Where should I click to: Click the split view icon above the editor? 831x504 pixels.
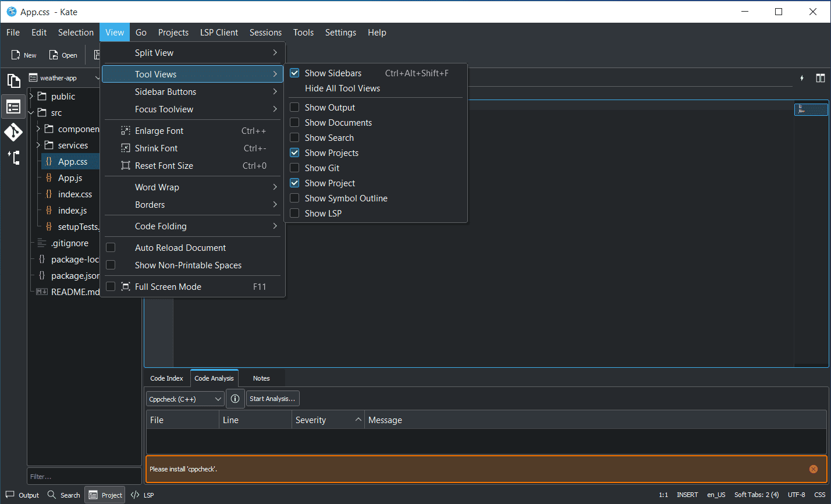tap(820, 78)
